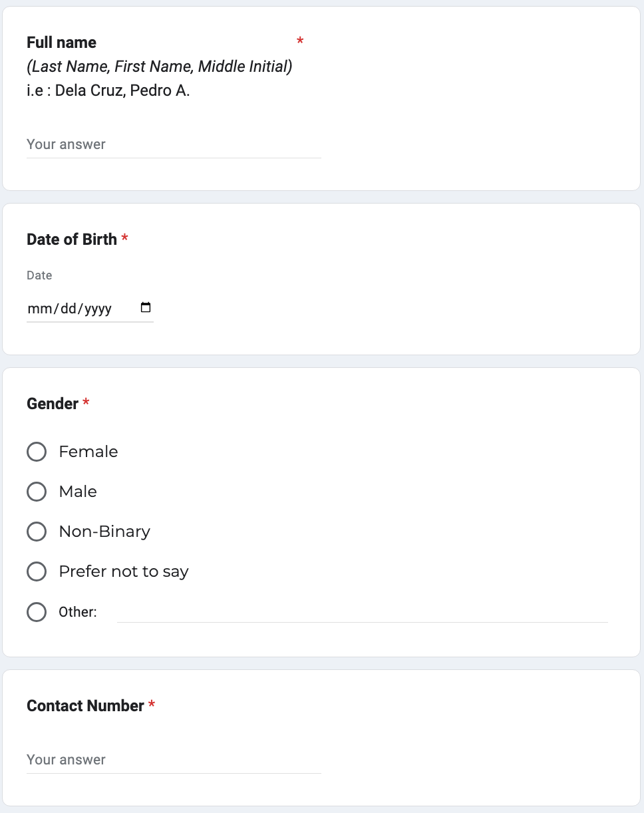The height and width of the screenshot is (813, 644).
Task: Select the Prefer not to say radio button
Action: [x=37, y=571]
